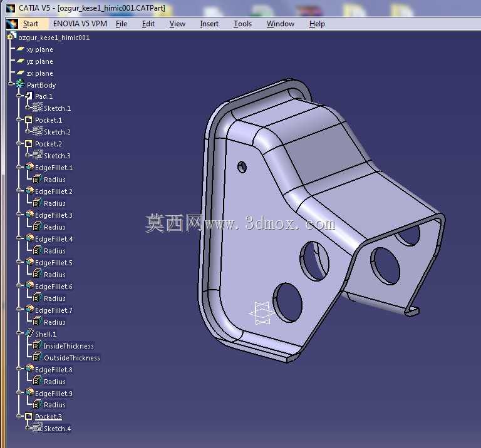Viewport: 481px width, 448px height.
Task: Collapse the Pocket.1 node
Action: click(19, 120)
